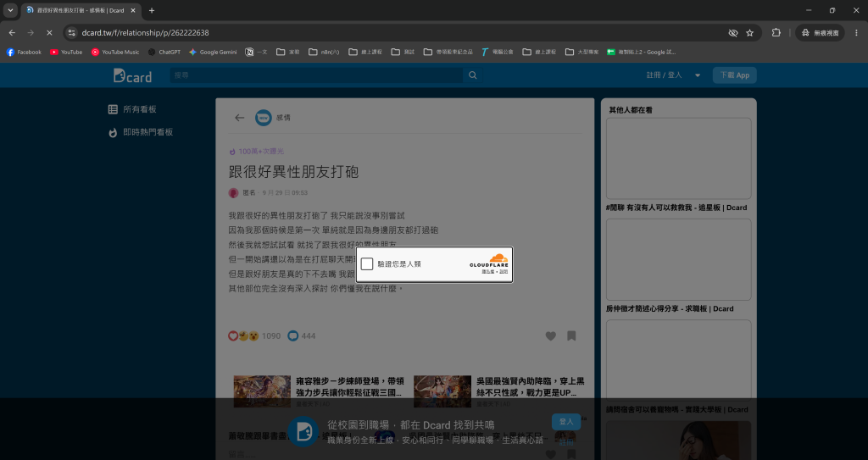Click the site info icon in address bar

pos(71,33)
